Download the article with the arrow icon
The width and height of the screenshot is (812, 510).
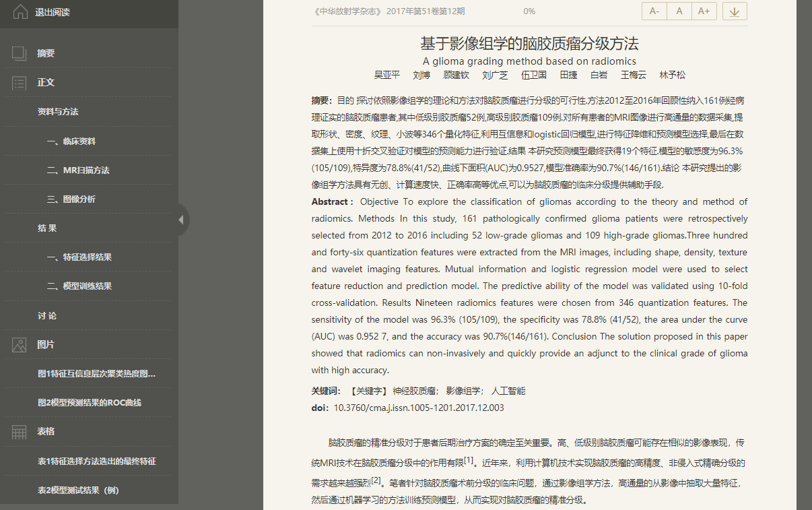tap(735, 11)
